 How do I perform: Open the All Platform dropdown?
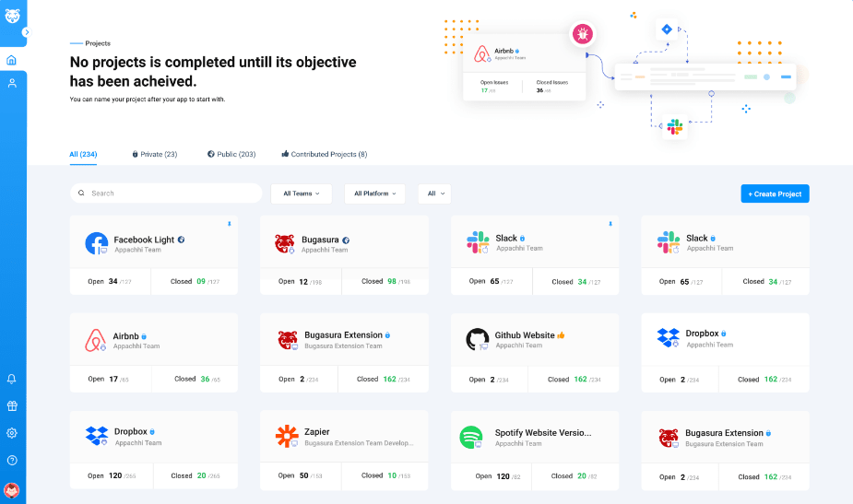(374, 193)
